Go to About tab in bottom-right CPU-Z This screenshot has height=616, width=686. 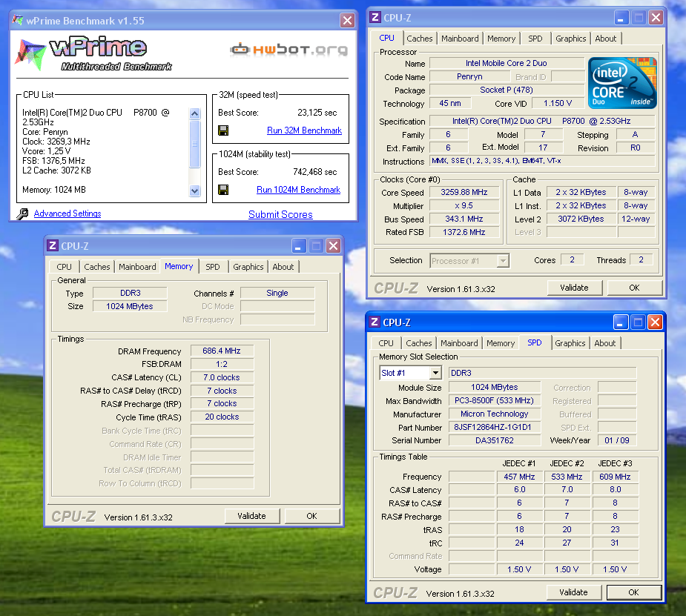[605, 343]
